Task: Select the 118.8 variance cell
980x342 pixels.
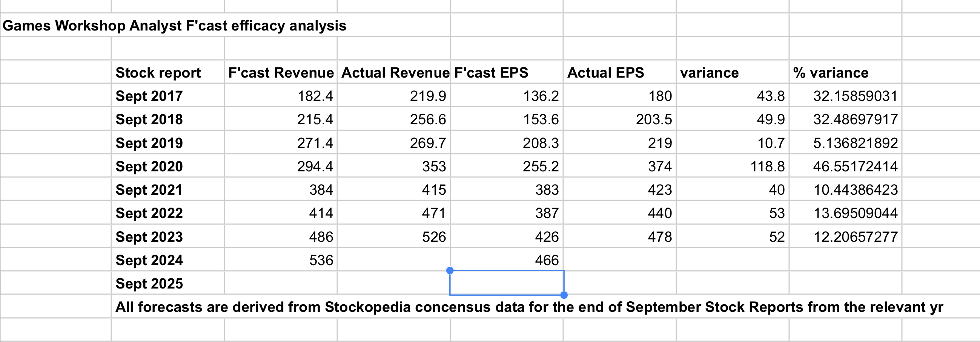Action: (x=733, y=166)
